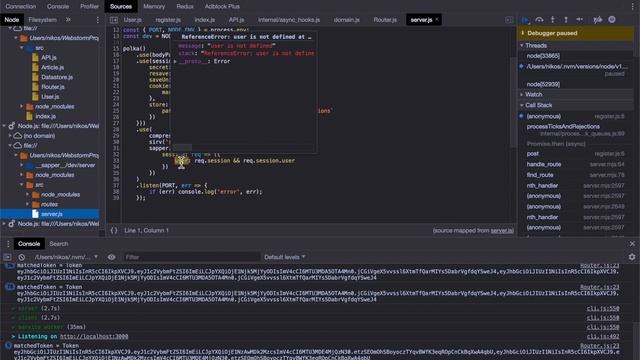Viewport: 640px width, 360px height.
Task: Open the register.js editor tab
Action: click(168, 20)
